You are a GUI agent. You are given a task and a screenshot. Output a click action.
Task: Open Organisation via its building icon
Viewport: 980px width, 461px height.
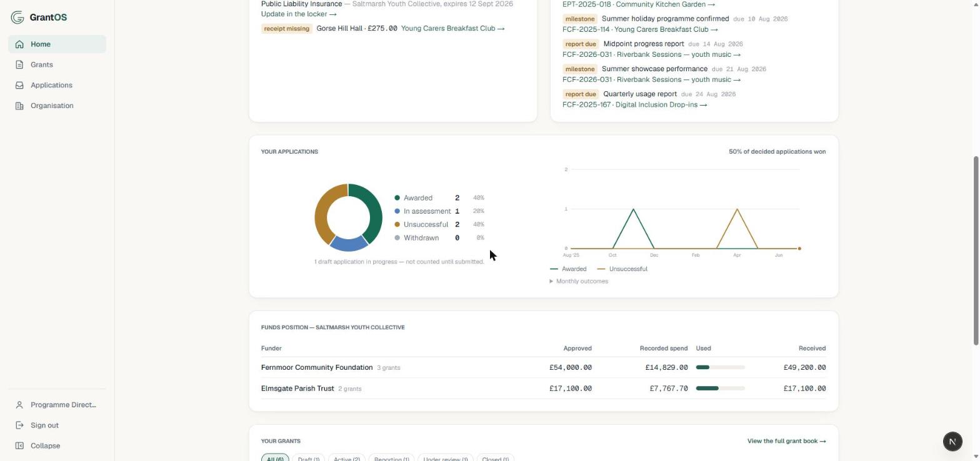pos(19,106)
